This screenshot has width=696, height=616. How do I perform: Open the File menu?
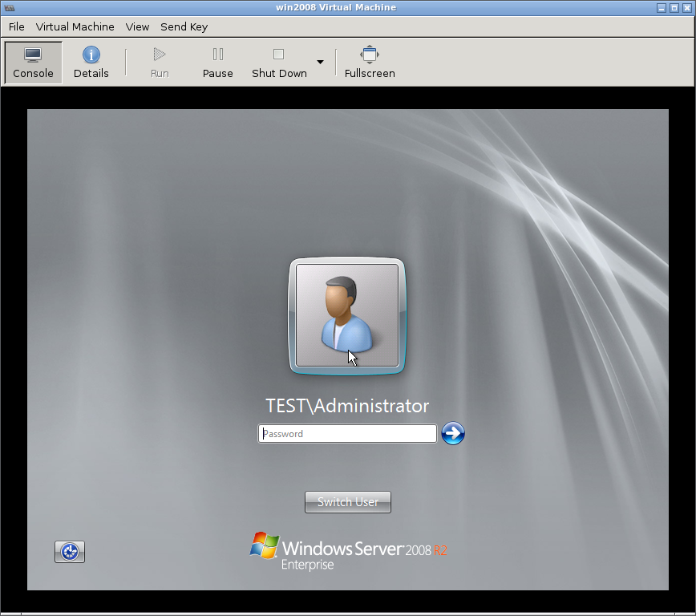pos(17,26)
